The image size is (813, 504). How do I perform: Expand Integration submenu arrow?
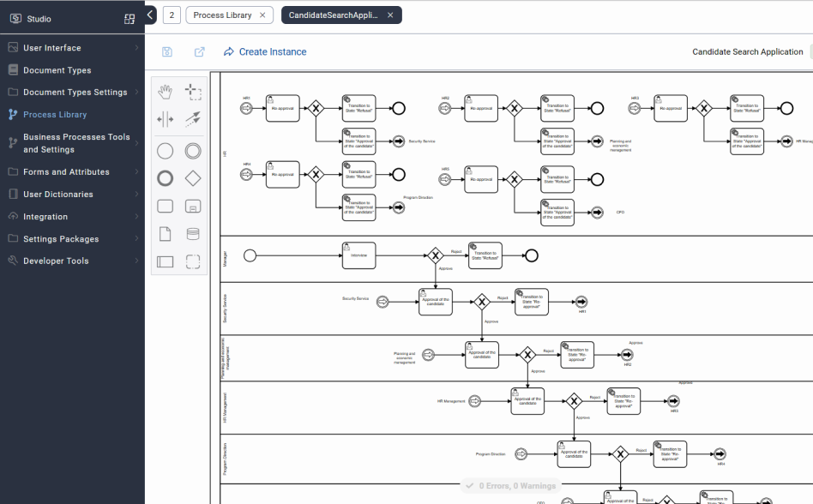point(136,216)
